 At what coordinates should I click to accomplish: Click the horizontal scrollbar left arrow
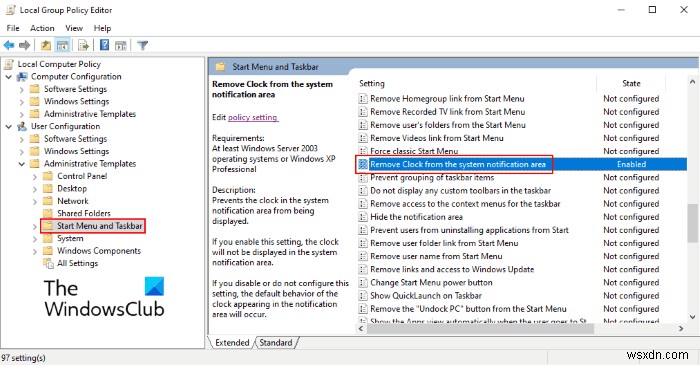coord(362,328)
